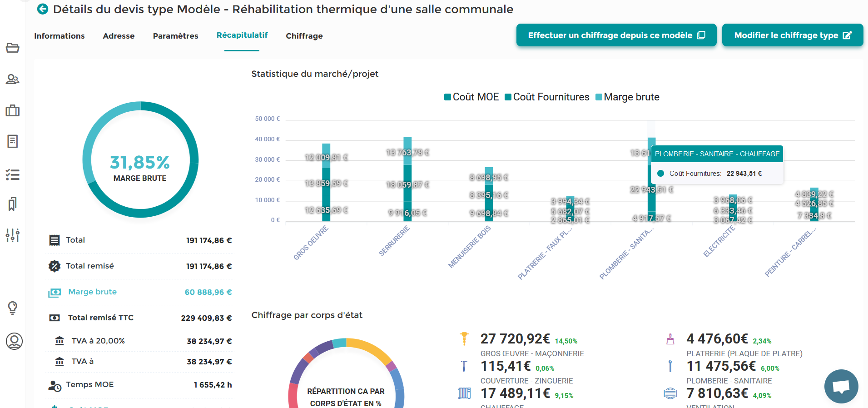Open the chat support bubble
Image resolution: width=868 pixels, height=408 pixels.
click(x=841, y=386)
